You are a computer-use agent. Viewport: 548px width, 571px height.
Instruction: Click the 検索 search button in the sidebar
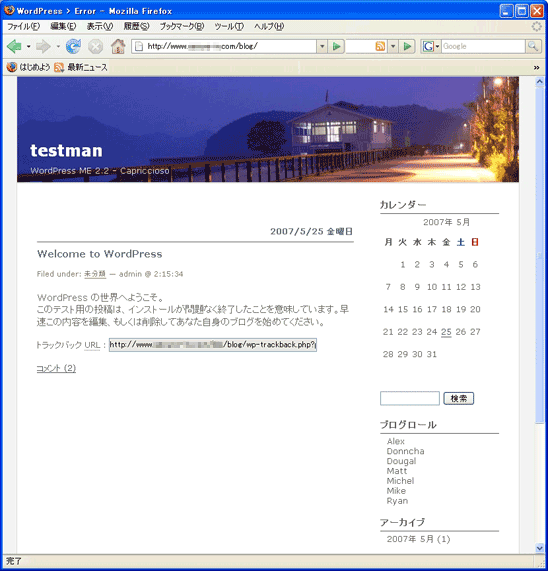[458, 398]
